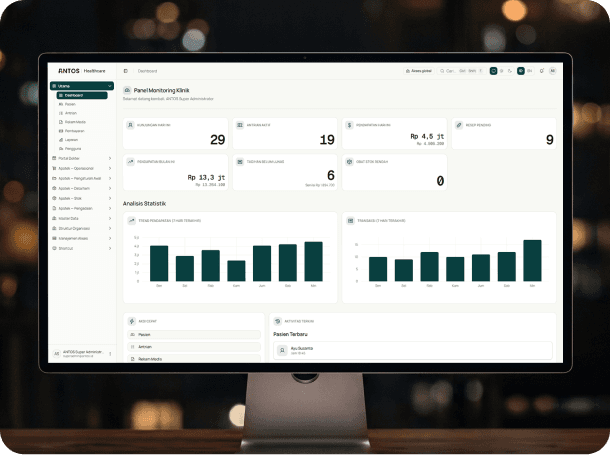Viewport: 610px width, 455px height.
Task: Click the Rp 13,3 jt monthly value
Action: point(206,177)
